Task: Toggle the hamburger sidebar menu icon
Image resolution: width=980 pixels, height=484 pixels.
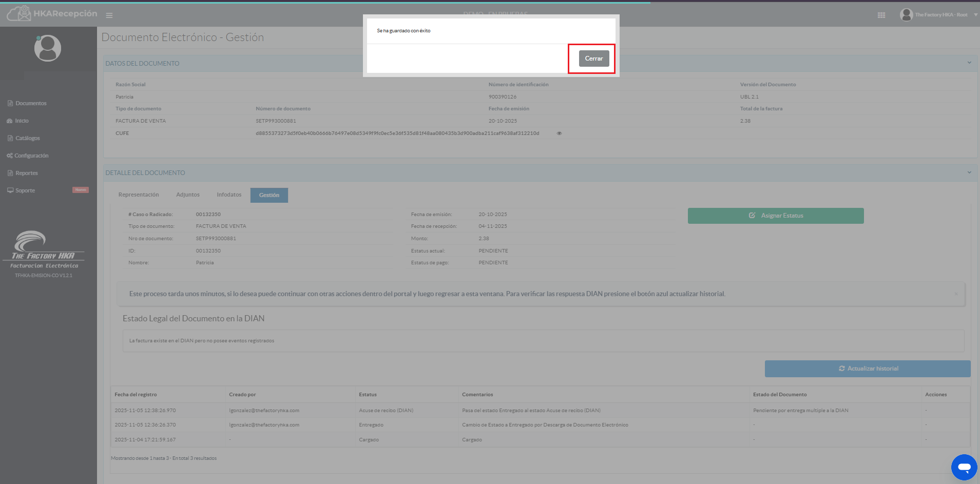Action: pos(109,15)
